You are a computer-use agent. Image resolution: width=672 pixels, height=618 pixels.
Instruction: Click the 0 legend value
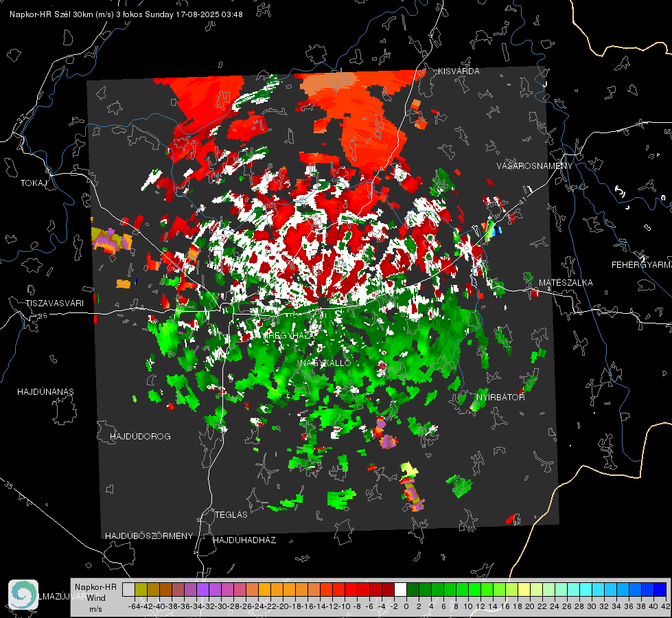click(x=406, y=606)
